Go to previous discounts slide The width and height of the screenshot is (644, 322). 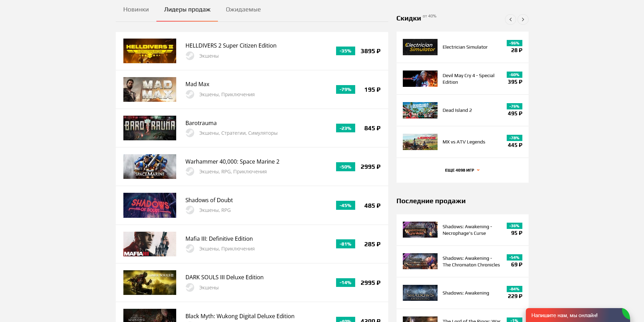coord(511,19)
